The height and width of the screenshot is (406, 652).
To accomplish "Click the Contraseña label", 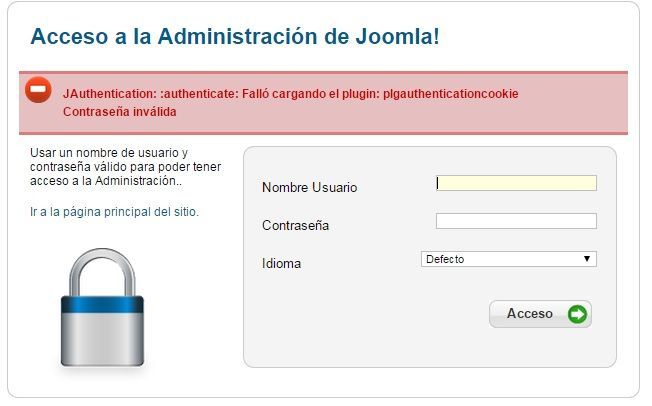I will pos(295,225).
